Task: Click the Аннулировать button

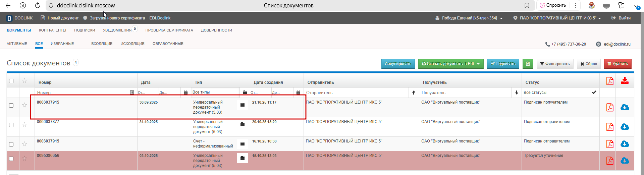Action: click(x=398, y=64)
